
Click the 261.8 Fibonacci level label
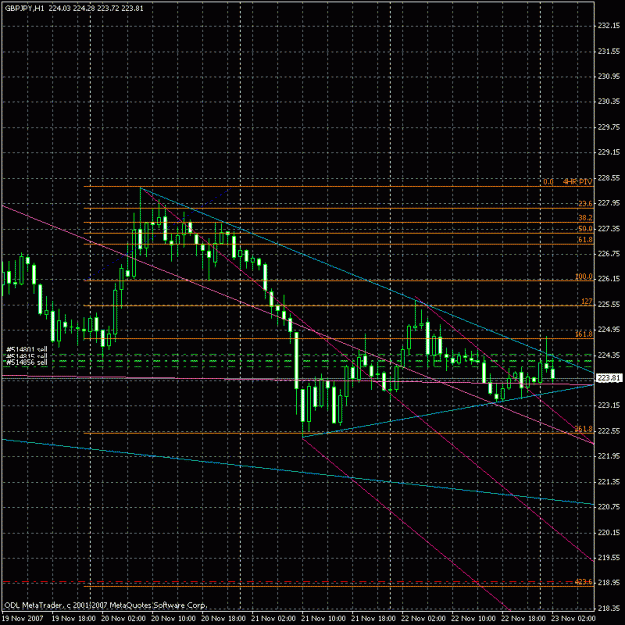click(x=584, y=429)
